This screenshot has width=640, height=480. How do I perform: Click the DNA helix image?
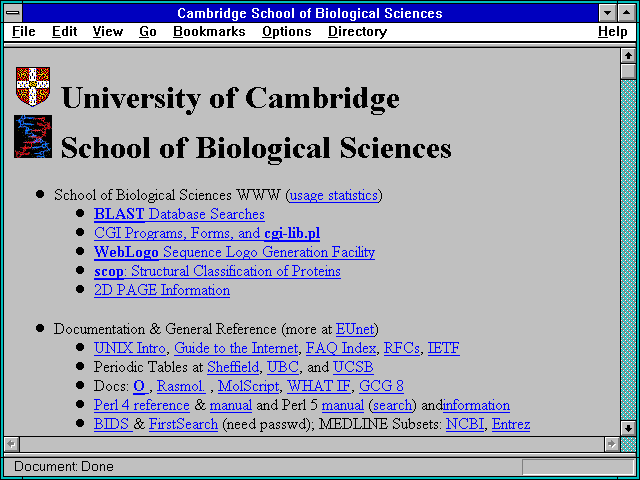tap(33, 136)
